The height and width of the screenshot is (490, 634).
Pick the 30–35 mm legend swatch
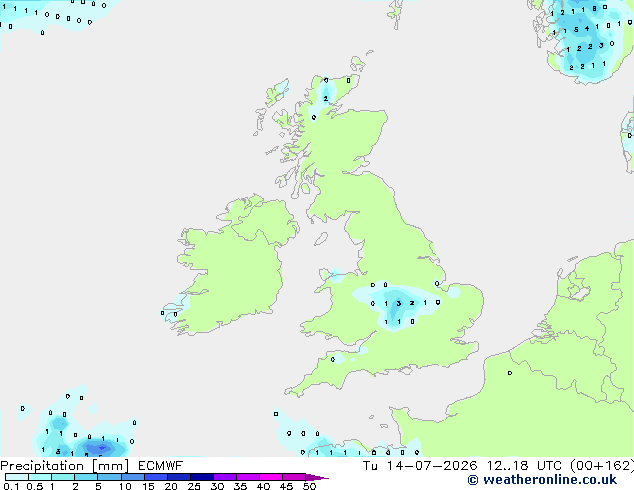pyautogui.click(x=225, y=477)
